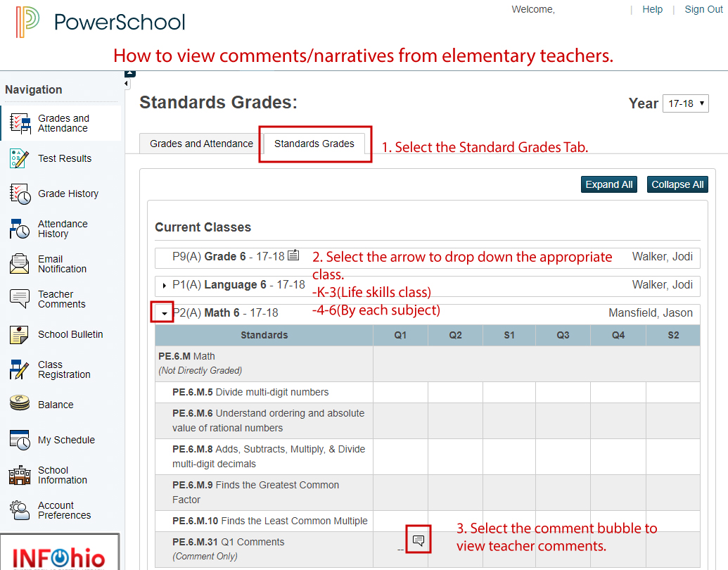
Task: Click the Expand All button
Action: pyautogui.click(x=609, y=184)
